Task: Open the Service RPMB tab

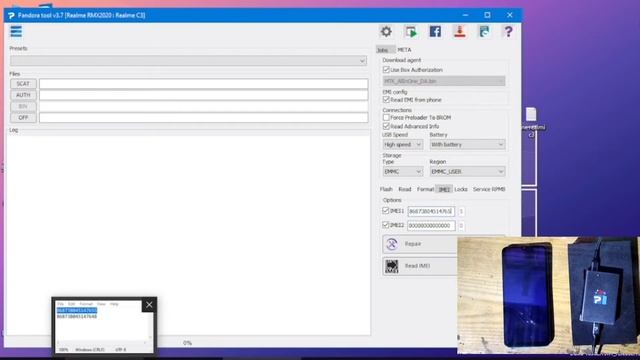Action: (x=489, y=189)
